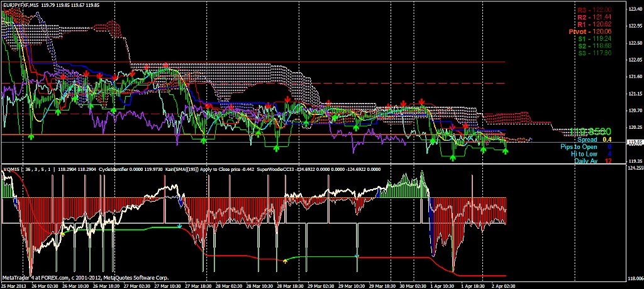Click the 25 Mar 2013 time label
The height and width of the screenshot is (289, 644).
click(x=13, y=286)
